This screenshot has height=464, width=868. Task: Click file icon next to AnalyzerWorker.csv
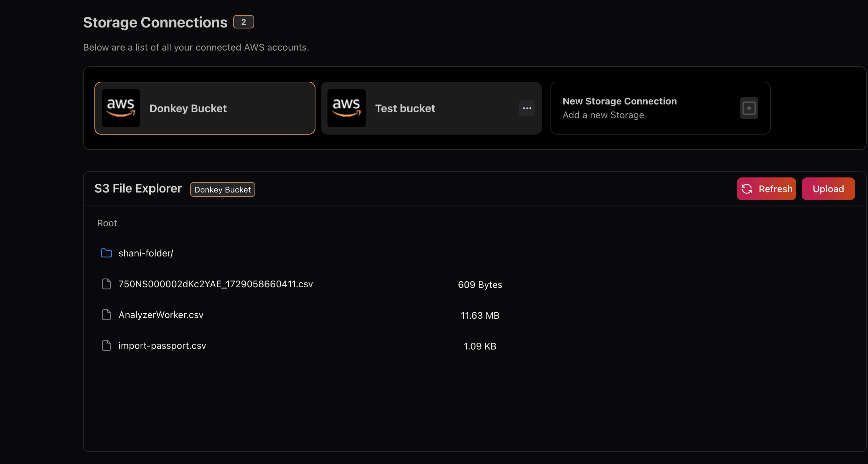[x=106, y=315]
